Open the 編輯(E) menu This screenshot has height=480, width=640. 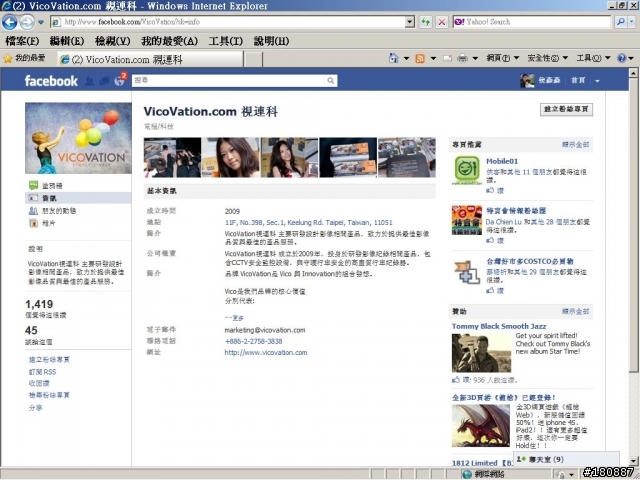point(67,41)
